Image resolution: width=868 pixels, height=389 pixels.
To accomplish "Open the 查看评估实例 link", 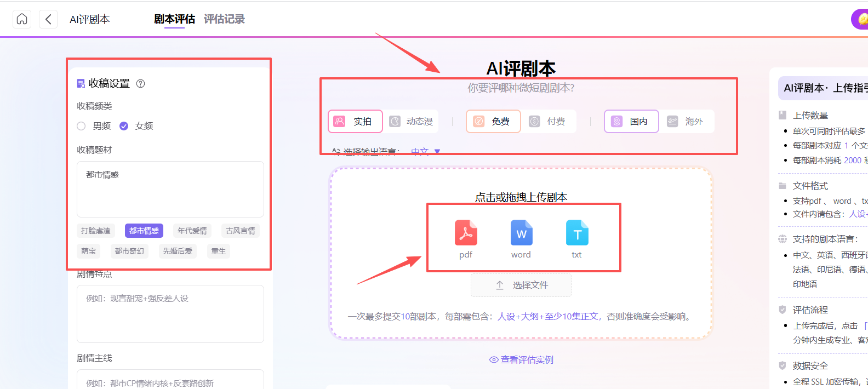I will coord(521,360).
